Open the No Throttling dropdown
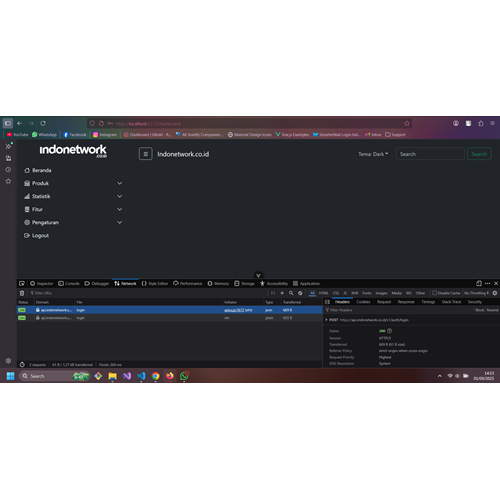500x500 pixels. point(476,293)
